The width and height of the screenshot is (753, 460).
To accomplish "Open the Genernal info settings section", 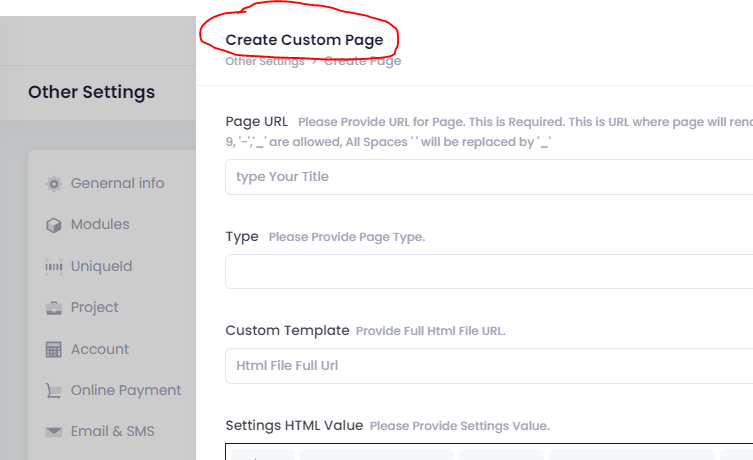I will [x=117, y=183].
